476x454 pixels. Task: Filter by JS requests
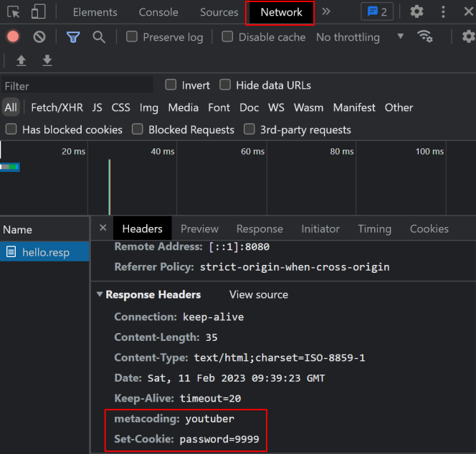click(97, 107)
